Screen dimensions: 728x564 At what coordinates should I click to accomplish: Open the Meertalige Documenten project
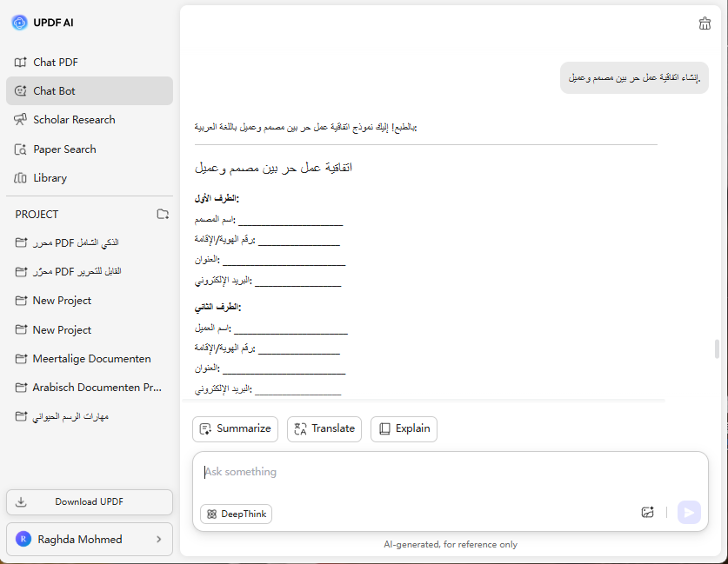(x=91, y=359)
